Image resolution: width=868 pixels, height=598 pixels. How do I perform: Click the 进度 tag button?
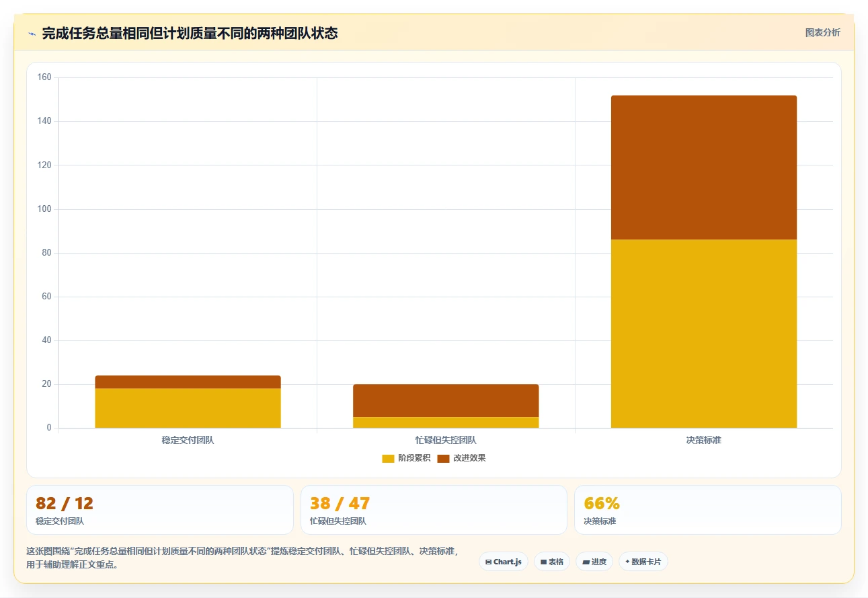(594, 562)
